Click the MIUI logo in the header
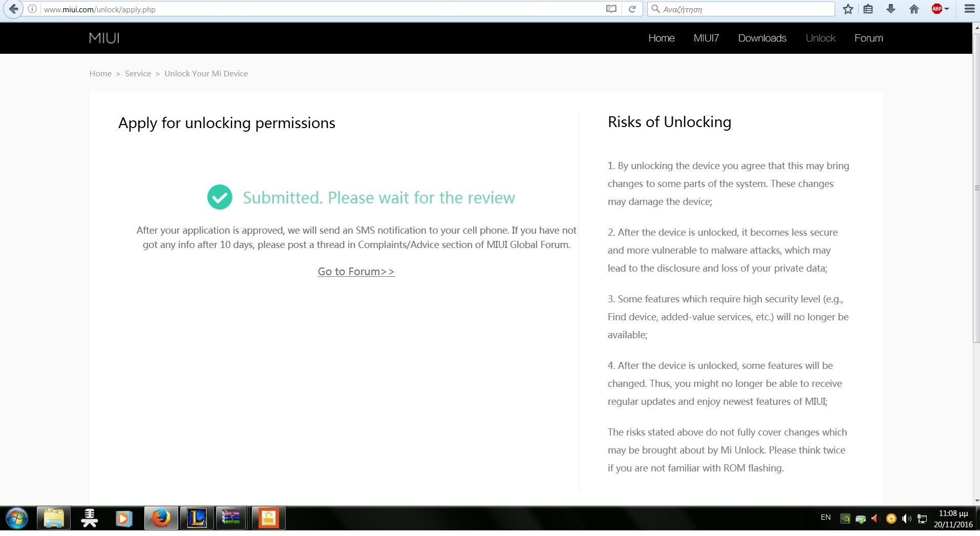This screenshot has height=536, width=980. [104, 38]
